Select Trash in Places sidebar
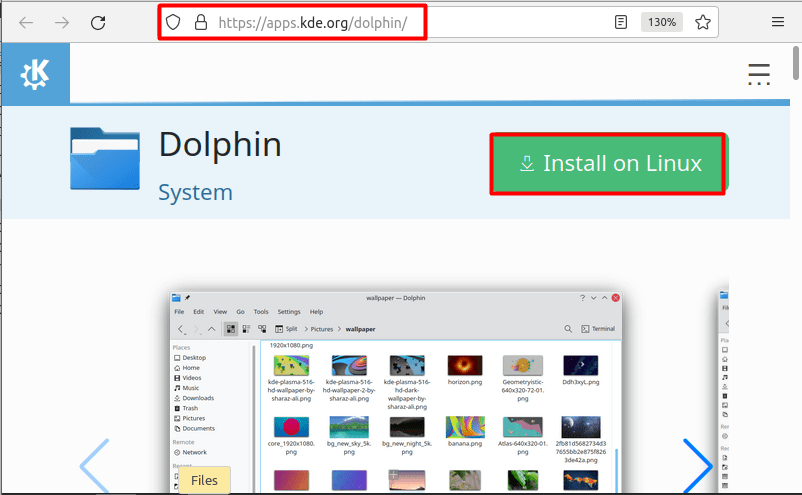The width and height of the screenshot is (802, 495). [186, 408]
